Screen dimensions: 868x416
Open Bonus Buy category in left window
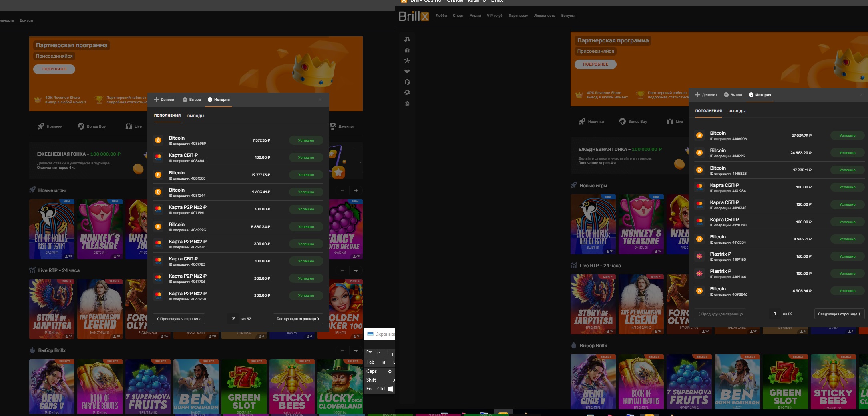tap(92, 126)
